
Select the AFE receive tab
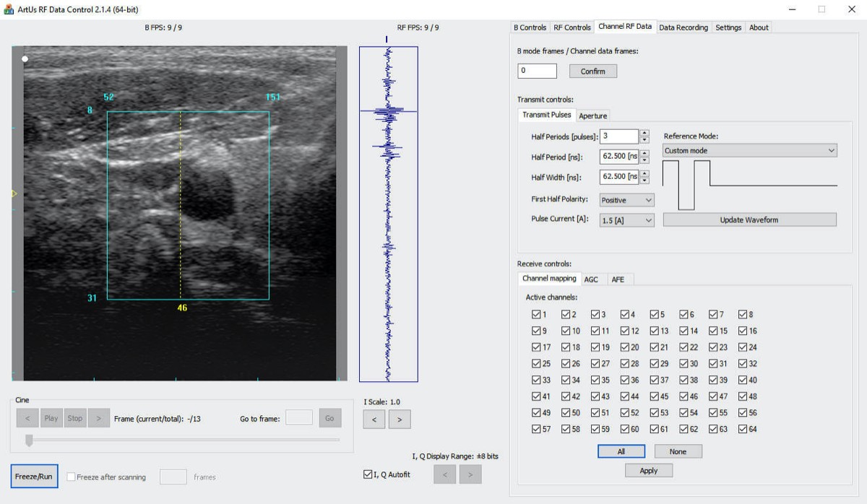(618, 279)
